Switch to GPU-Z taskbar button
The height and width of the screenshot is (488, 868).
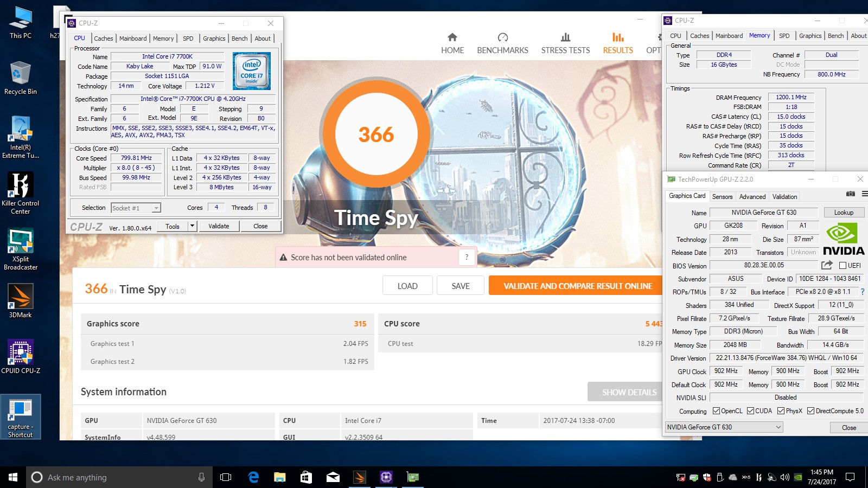pyautogui.click(x=413, y=477)
